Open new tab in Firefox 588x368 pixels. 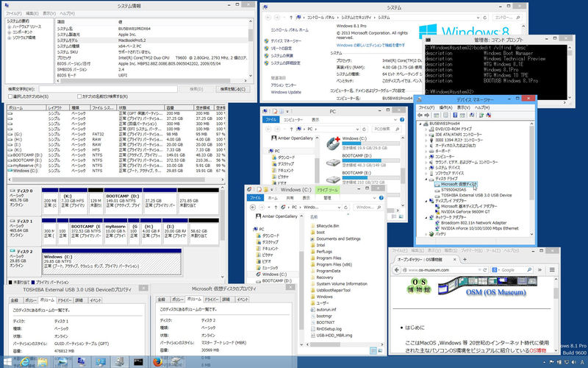coord(465,259)
